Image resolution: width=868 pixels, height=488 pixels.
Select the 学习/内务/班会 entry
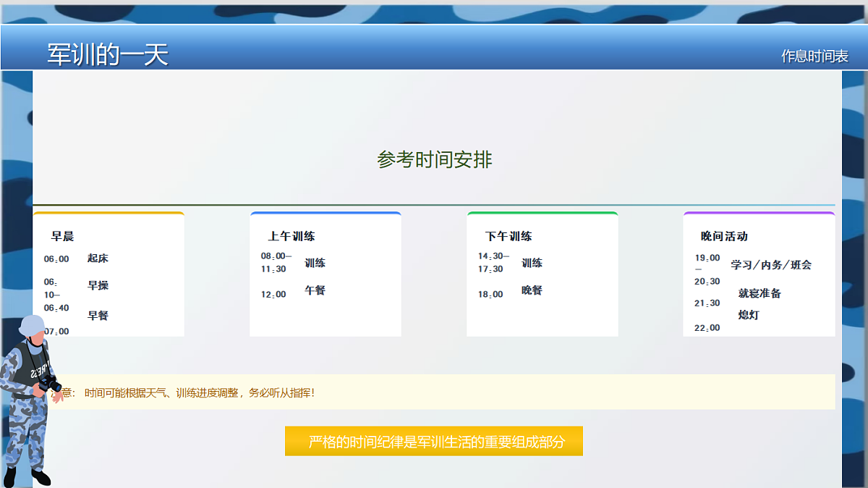point(771,265)
